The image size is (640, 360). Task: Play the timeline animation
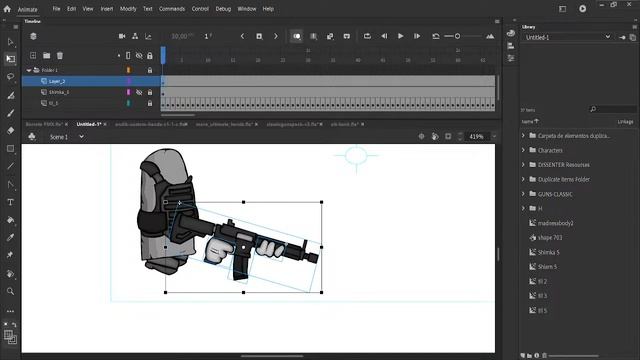pos(401,36)
